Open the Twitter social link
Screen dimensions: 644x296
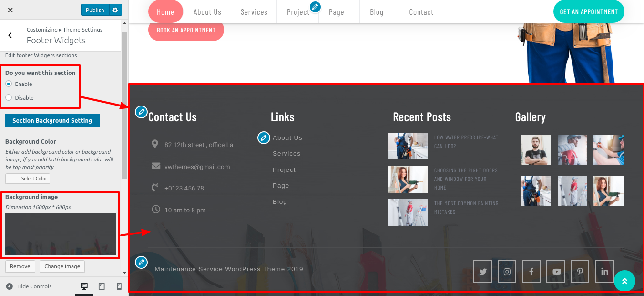coord(483,272)
